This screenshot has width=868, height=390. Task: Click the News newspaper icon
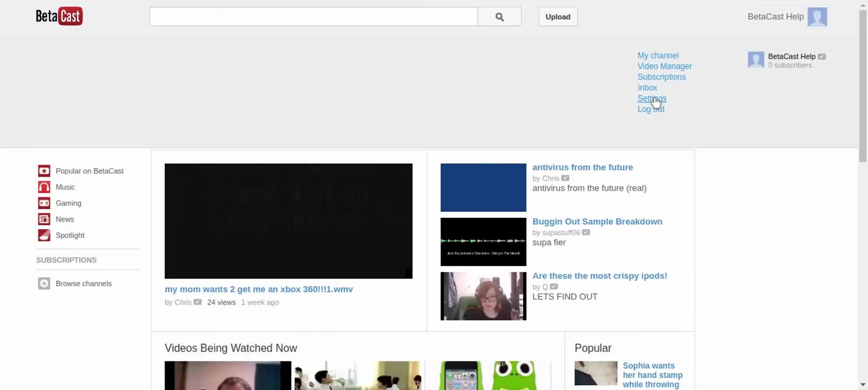44,219
